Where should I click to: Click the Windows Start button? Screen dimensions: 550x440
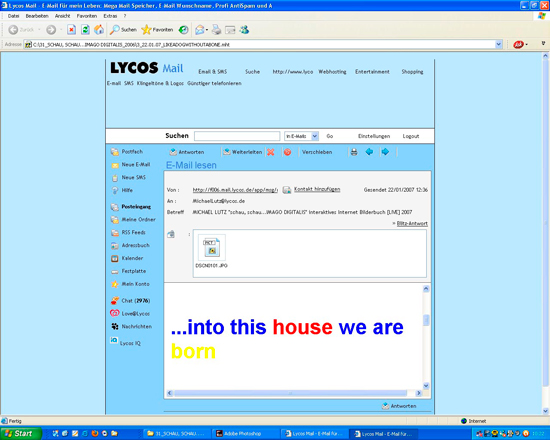point(20,433)
